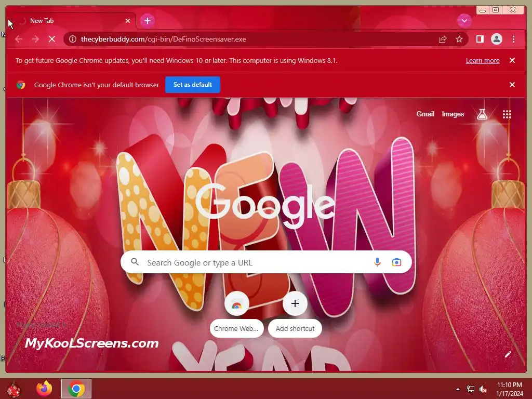Show hidden system tray icons
Image resolution: width=532 pixels, height=399 pixels.
tap(458, 389)
